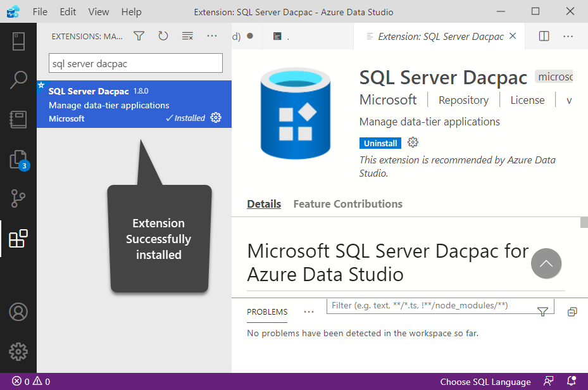Open the Explorer view with 3 badge
This screenshot has width=588, height=390.
pos(18,160)
